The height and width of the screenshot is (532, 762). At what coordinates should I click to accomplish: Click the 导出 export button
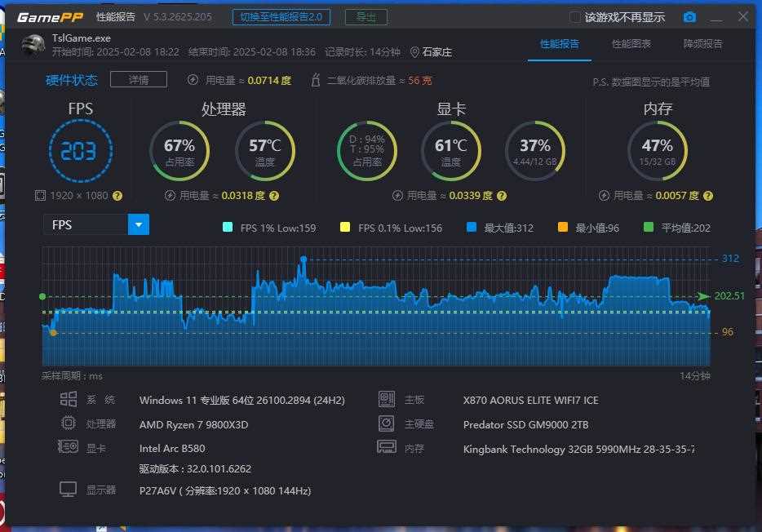pyautogui.click(x=366, y=17)
